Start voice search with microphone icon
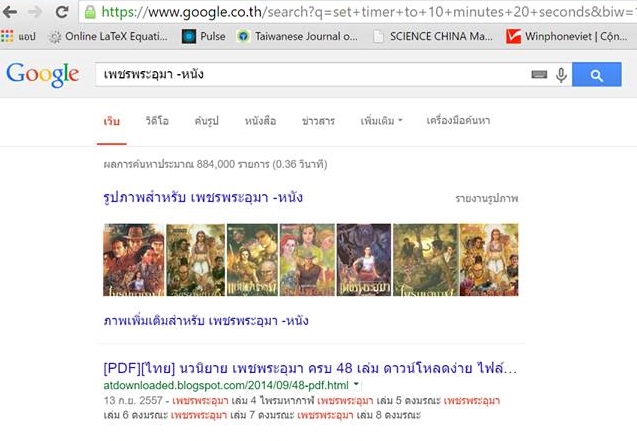 coord(561,75)
